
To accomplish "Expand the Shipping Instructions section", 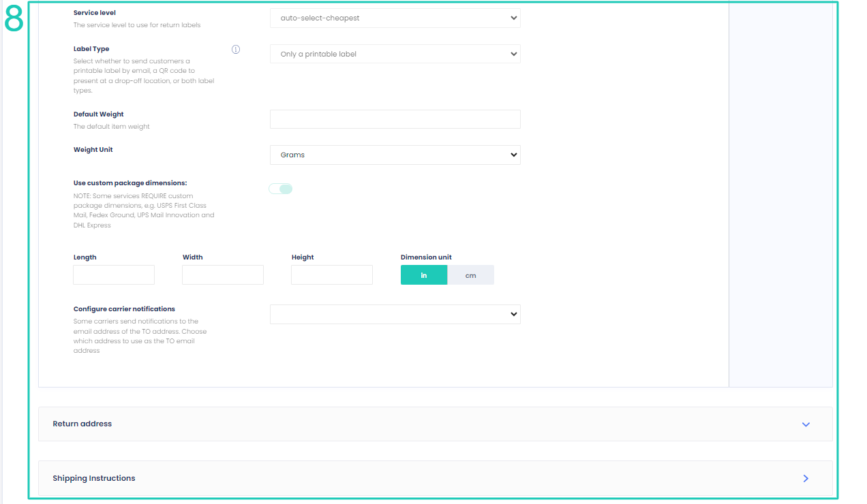I will point(435,478).
